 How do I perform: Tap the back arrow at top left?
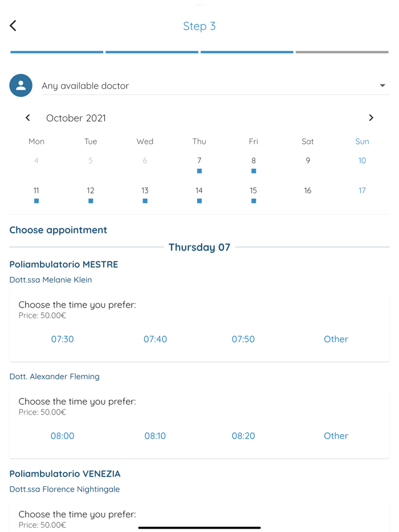point(13,26)
